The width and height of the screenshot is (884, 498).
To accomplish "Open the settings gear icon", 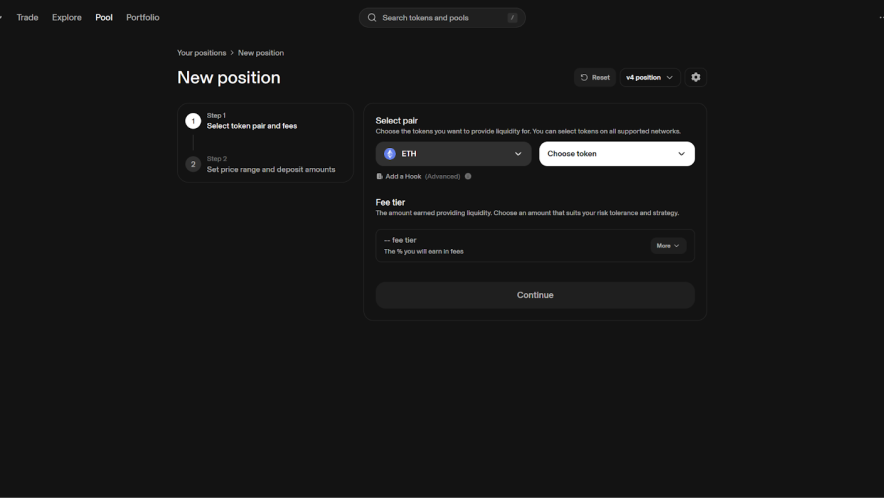I will pyautogui.click(x=696, y=77).
